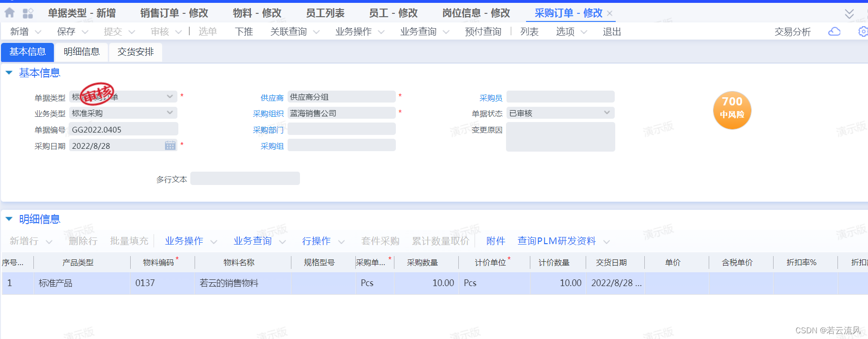Expand 查询PLM研发资料 dropdown arrow
Screen dimensions: 868x339
coord(607,242)
